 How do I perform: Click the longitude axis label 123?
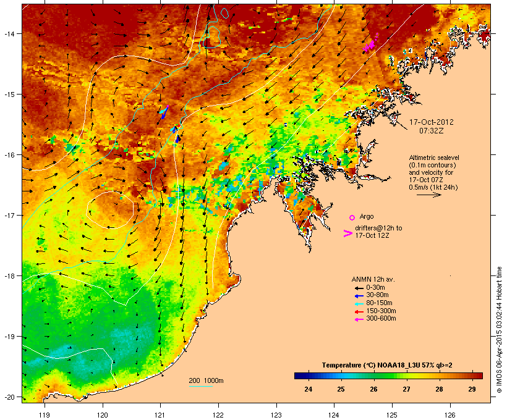(276, 415)
